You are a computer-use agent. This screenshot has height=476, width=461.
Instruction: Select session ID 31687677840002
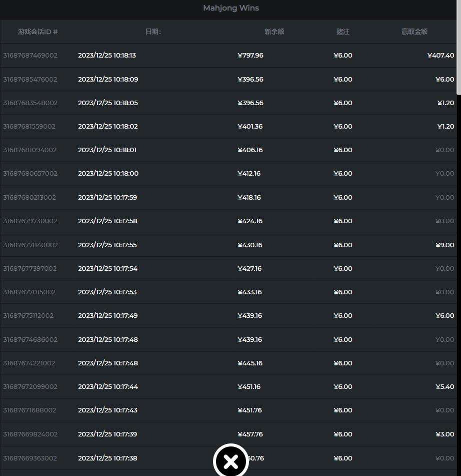point(30,245)
